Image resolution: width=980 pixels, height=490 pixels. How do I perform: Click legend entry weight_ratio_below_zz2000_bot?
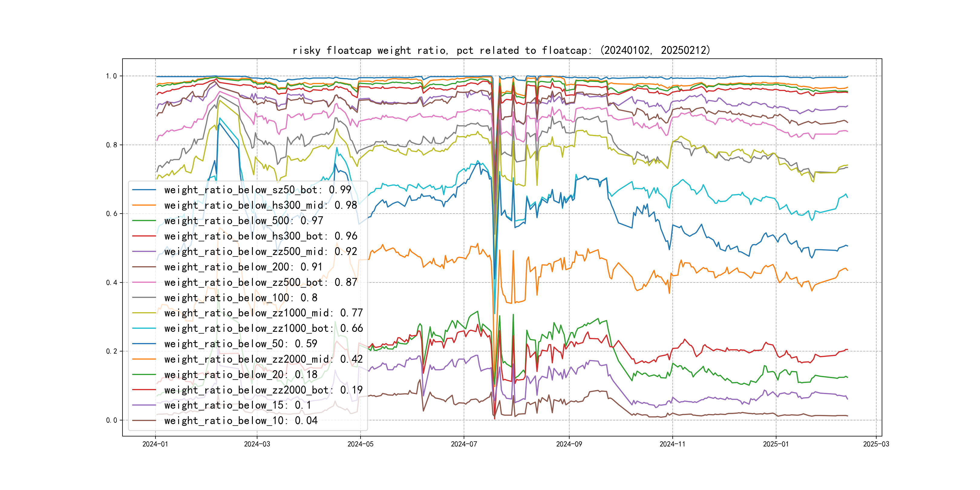point(263,390)
